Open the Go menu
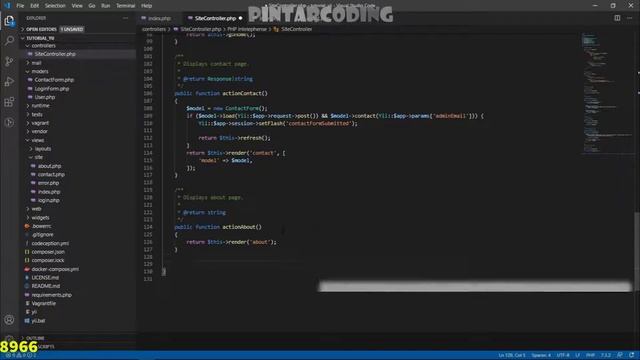The width and height of the screenshot is (640, 360). 92,6
